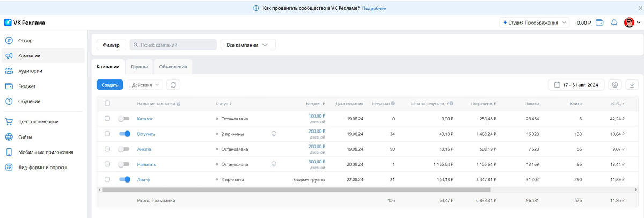The height and width of the screenshot is (218, 644).
Task: Switch to the Группы tab
Action: coord(139,66)
